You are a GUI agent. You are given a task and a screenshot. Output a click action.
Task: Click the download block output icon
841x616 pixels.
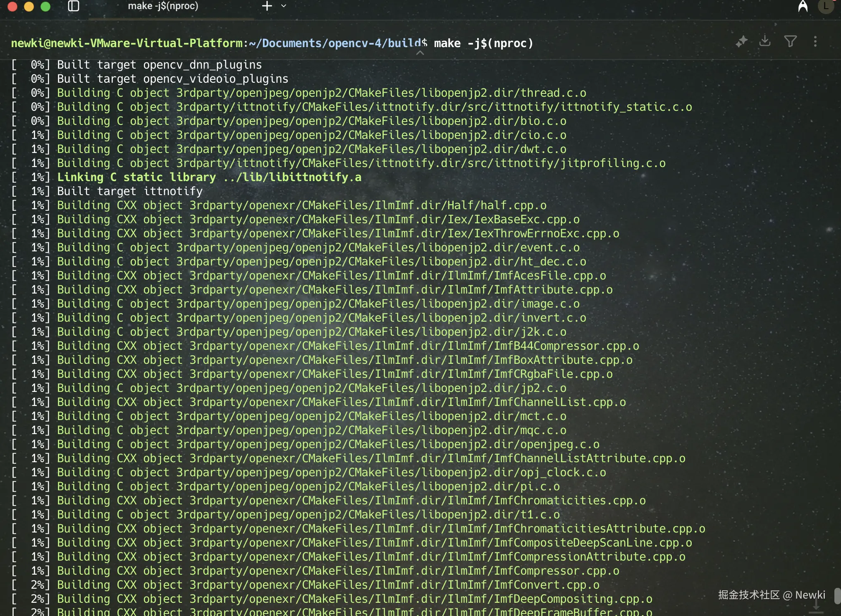(765, 41)
